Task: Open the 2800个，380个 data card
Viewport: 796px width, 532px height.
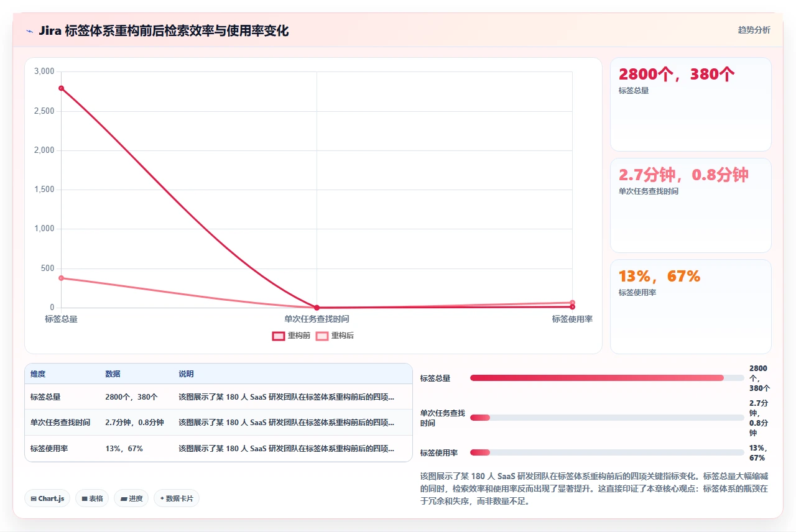Action: point(690,104)
